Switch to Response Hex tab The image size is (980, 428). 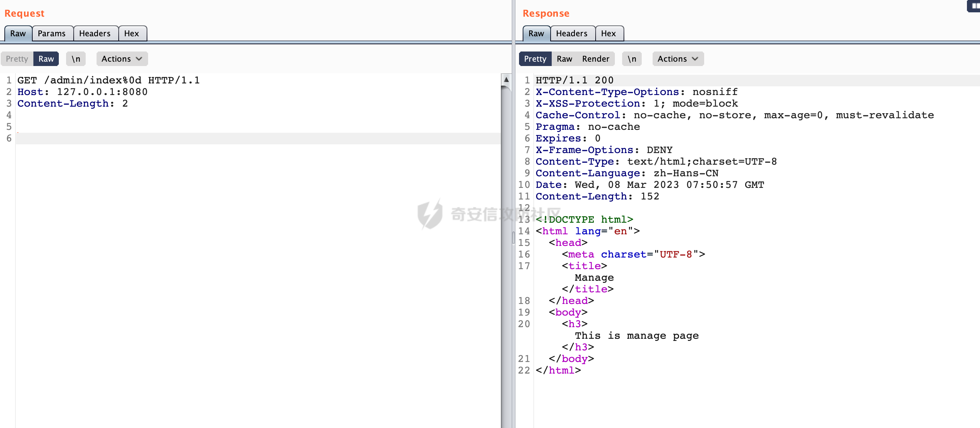608,33
